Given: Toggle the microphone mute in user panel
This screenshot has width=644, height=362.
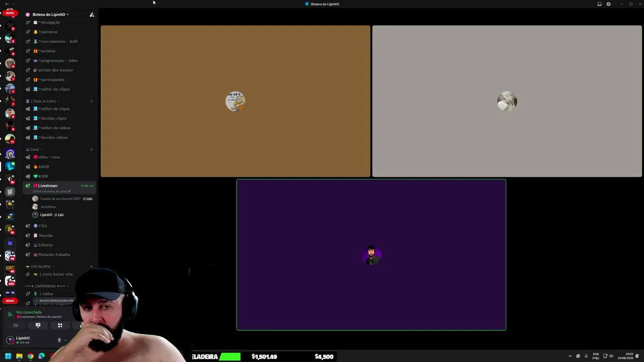Looking at the screenshot, I should click(59, 340).
